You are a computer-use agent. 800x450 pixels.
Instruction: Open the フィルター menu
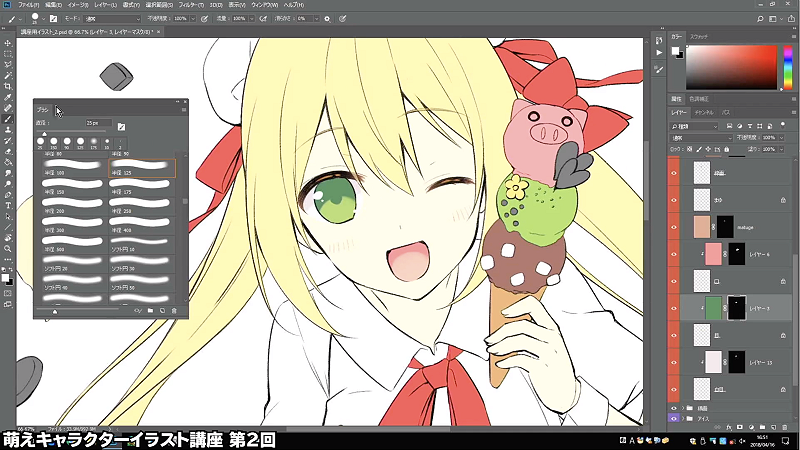click(x=191, y=5)
